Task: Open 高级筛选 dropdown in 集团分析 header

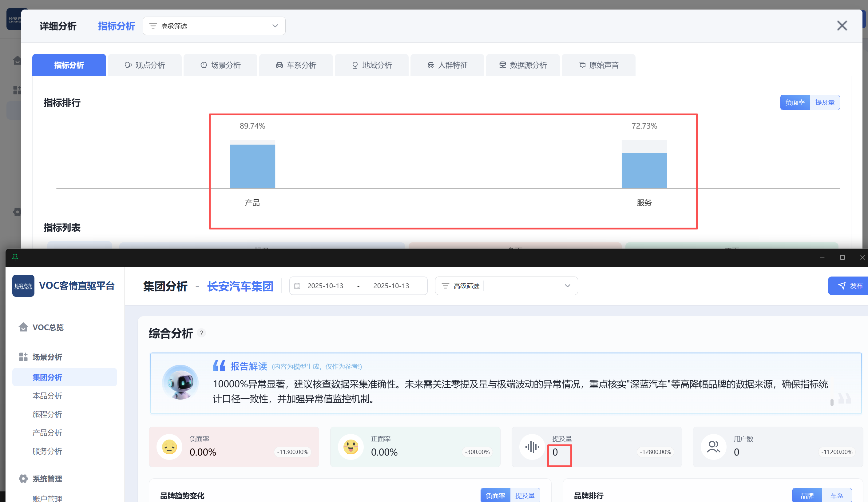Action: pos(567,286)
